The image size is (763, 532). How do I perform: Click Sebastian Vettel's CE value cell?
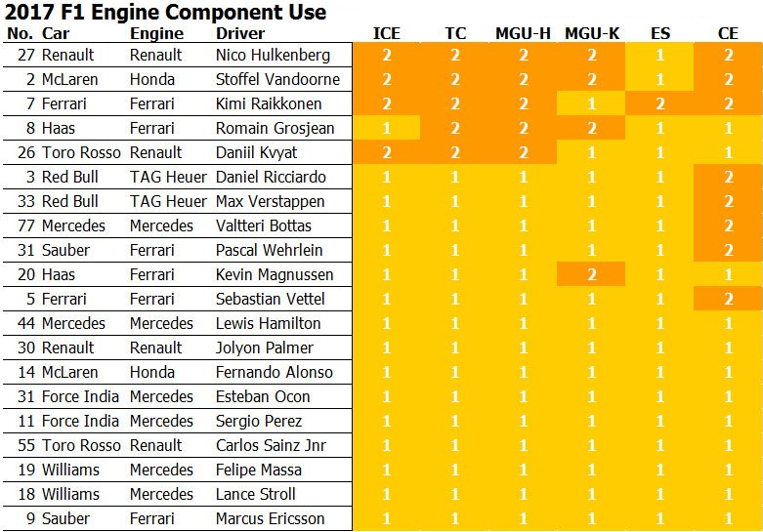(728, 299)
